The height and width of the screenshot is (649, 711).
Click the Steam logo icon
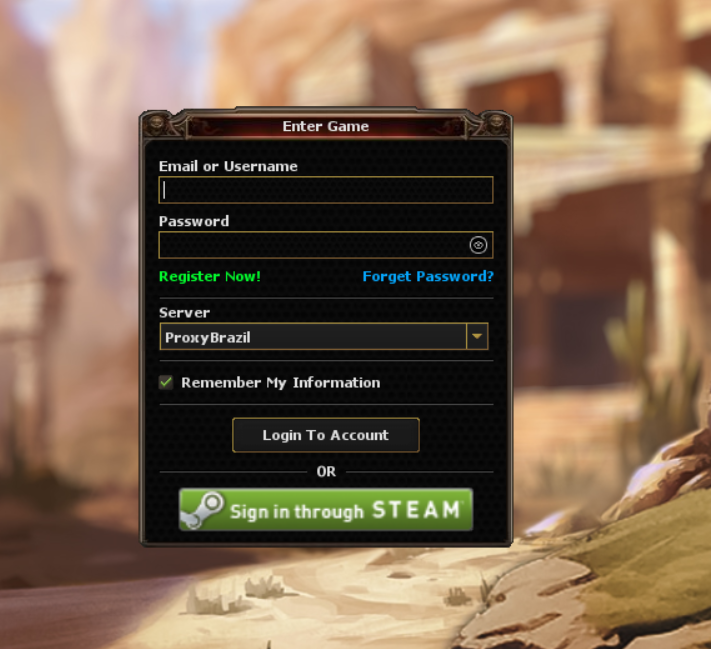[203, 510]
